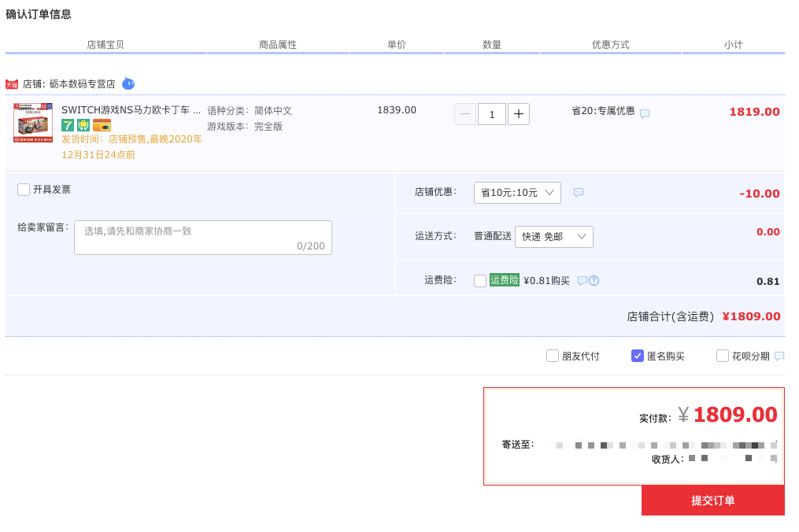Click the 确认订单信息 heading
The width and height of the screenshot is (799, 532).
[39, 14]
